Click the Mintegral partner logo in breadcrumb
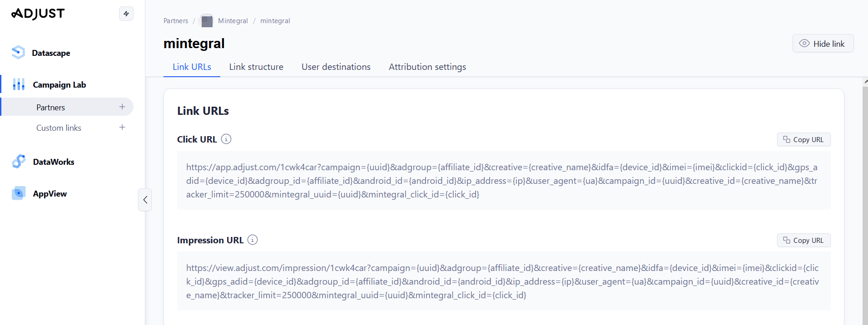The image size is (868, 325). coord(207,21)
